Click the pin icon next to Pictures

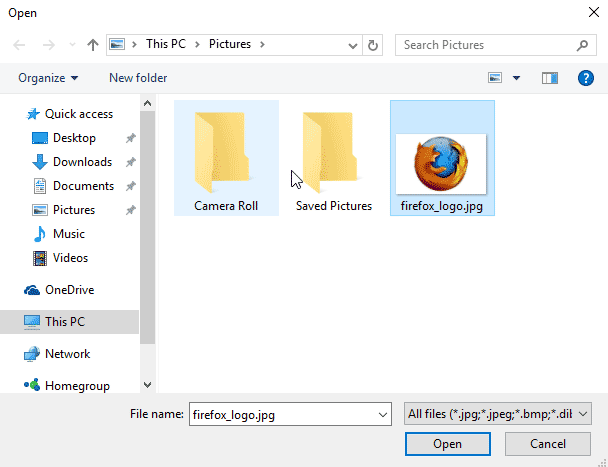pyautogui.click(x=131, y=210)
